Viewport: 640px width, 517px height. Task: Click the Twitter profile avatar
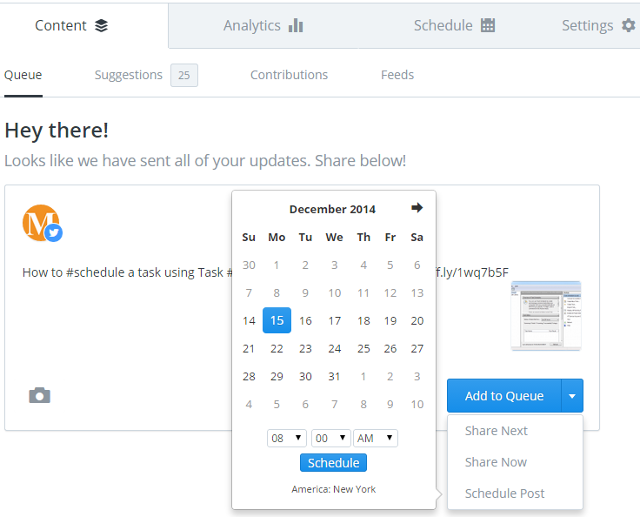[x=42, y=223]
